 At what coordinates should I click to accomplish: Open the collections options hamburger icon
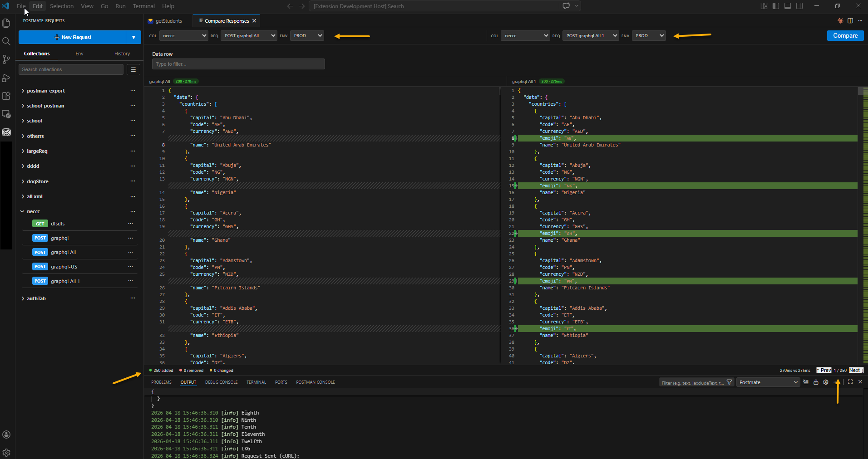click(x=133, y=69)
